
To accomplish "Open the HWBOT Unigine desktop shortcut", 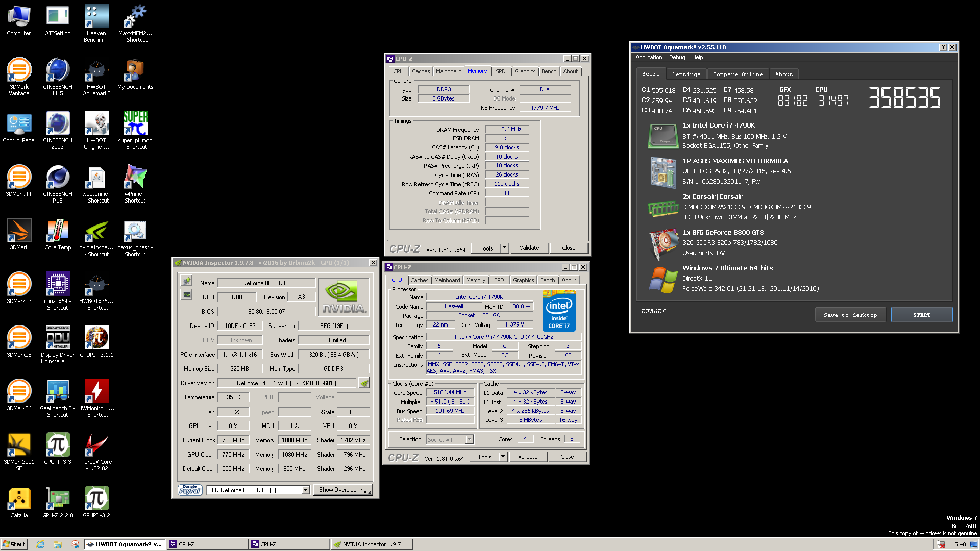I will (96, 131).
